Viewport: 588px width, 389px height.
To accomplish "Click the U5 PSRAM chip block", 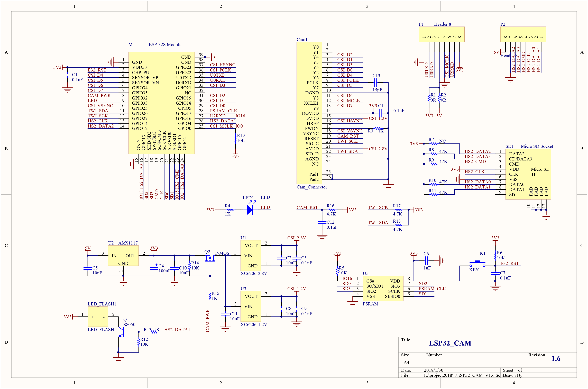I will coord(383,288).
